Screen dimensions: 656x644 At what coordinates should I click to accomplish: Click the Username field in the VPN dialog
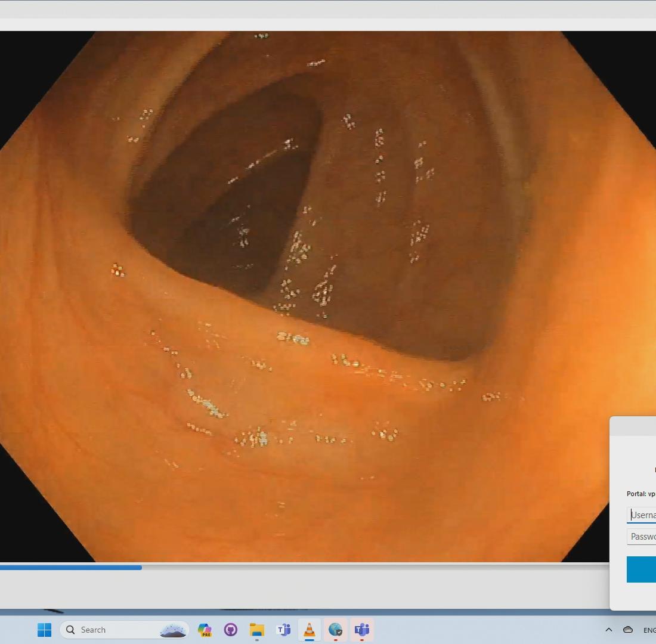(641, 515)
